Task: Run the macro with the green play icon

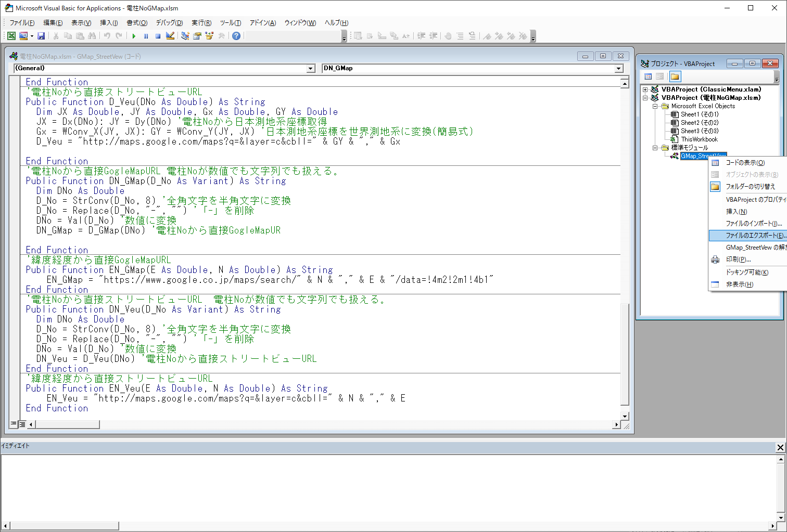Action: click(x=134, y=36)
